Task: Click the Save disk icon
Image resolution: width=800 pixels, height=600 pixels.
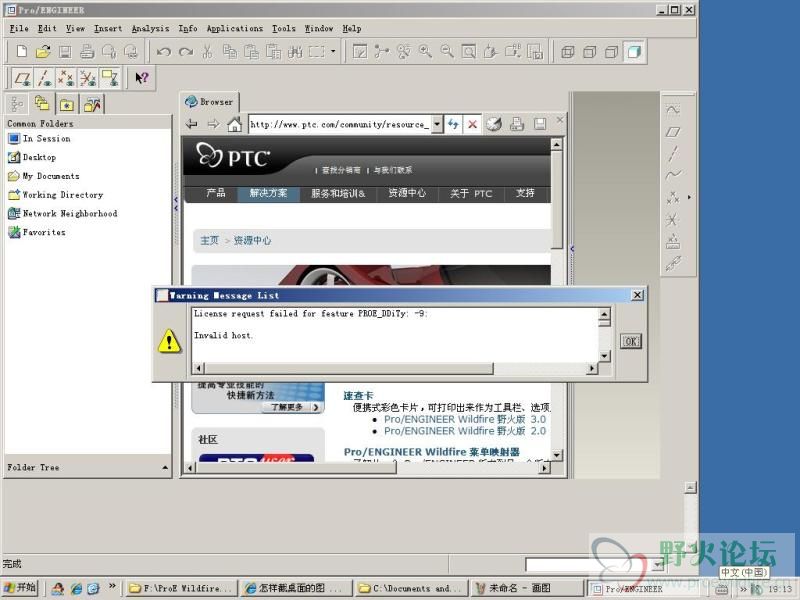Action: pos(65,52)
